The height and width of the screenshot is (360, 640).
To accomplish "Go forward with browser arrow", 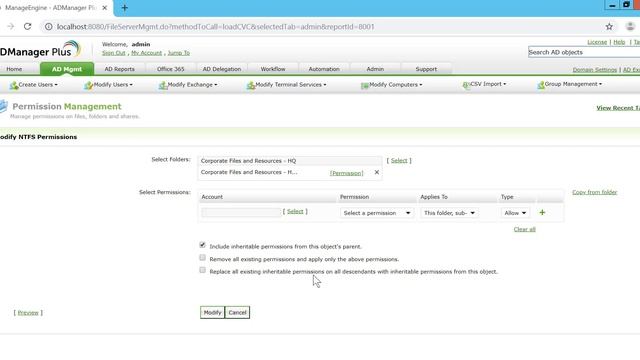I will point(11,27).
